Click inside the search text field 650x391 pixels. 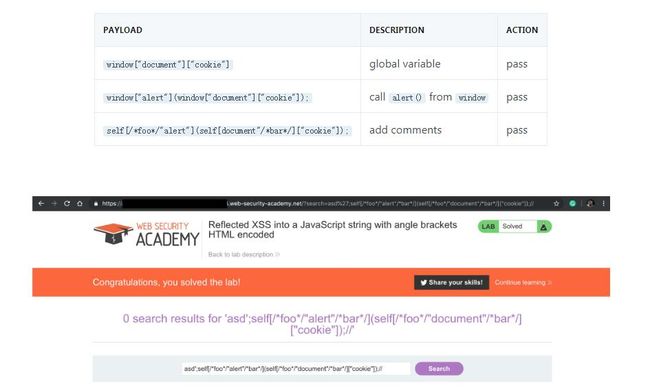296,369
